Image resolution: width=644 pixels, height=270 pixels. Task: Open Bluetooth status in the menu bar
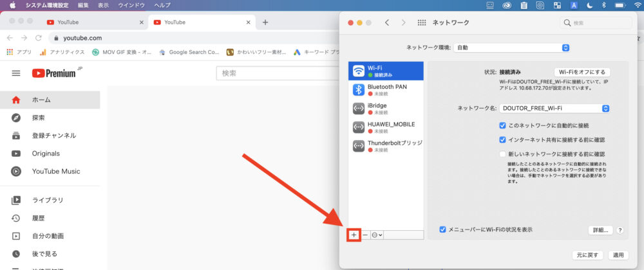point(604,5)
